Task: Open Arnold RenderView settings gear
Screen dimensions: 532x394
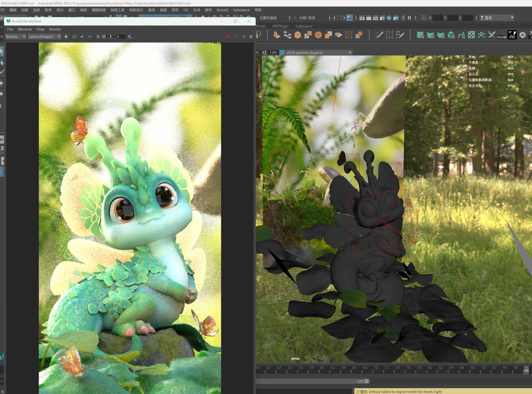Action: pos(251,37)
